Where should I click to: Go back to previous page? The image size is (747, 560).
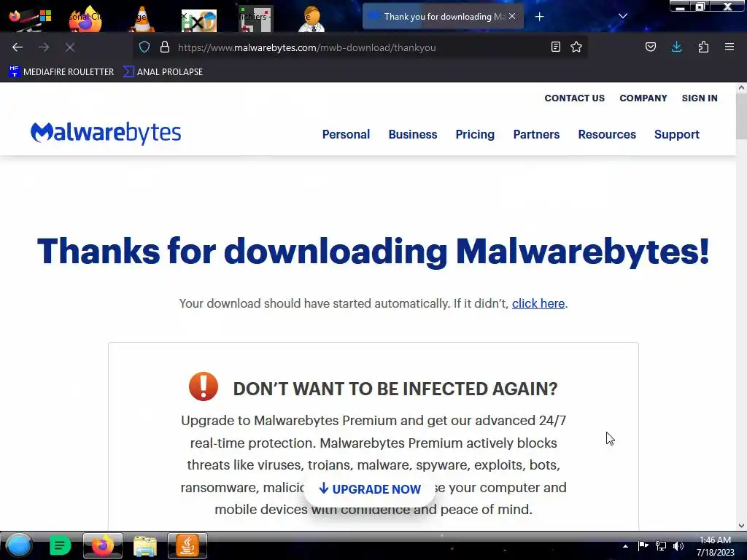pyautogui.click(x=18, y=47)
